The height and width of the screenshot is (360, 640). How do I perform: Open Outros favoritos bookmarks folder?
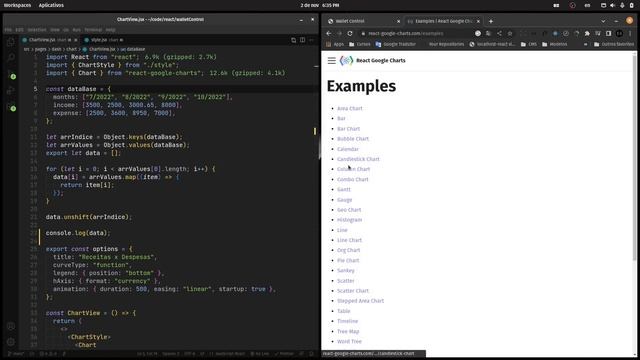(x=613, y=44)
